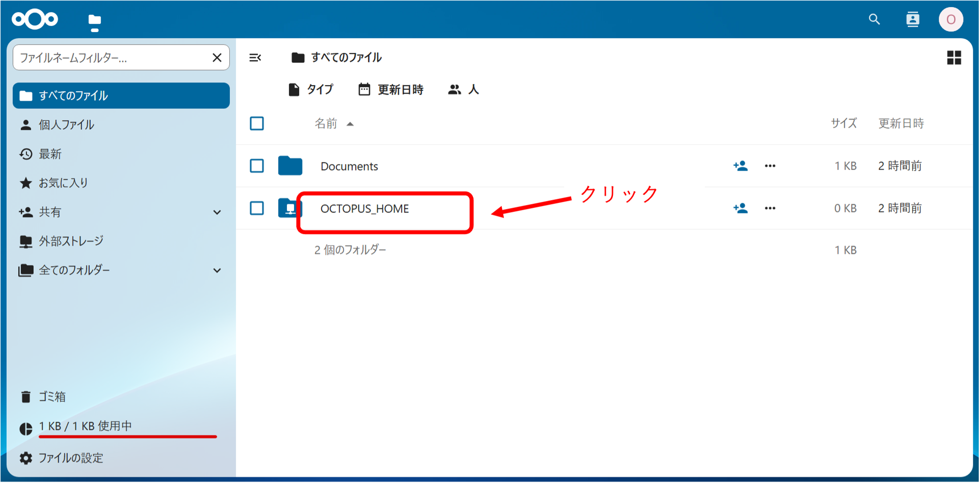
Task: Click share icon for OCTOPUS_HOME row
Action: tap(740, 208)
